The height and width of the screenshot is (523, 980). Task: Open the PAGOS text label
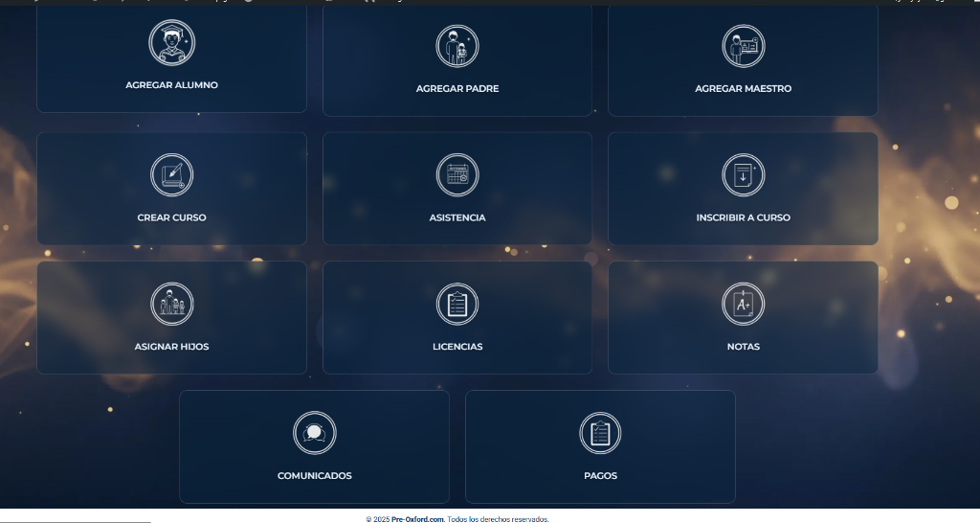(x=600, y=476)
